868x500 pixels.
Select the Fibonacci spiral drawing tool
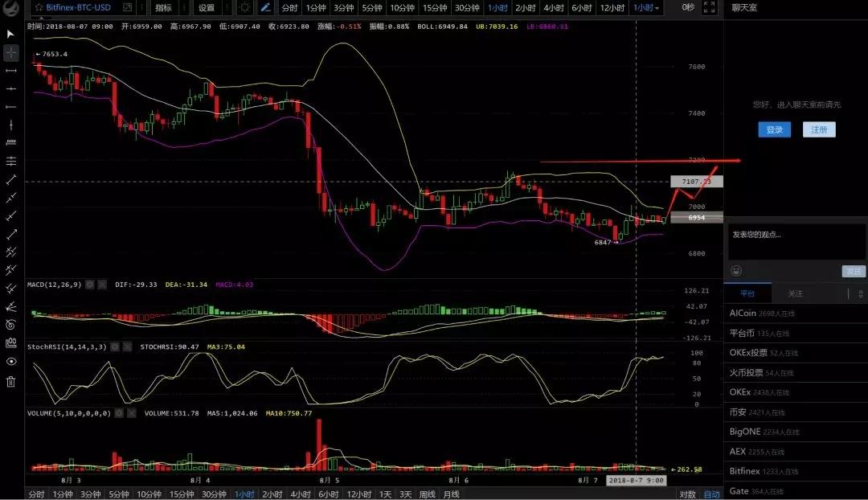10,325
